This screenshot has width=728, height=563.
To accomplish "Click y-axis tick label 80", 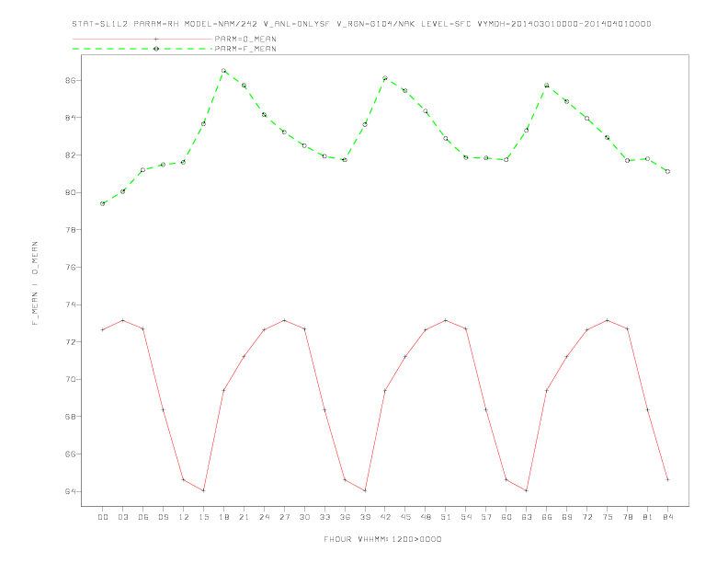I will pos(70,192).
